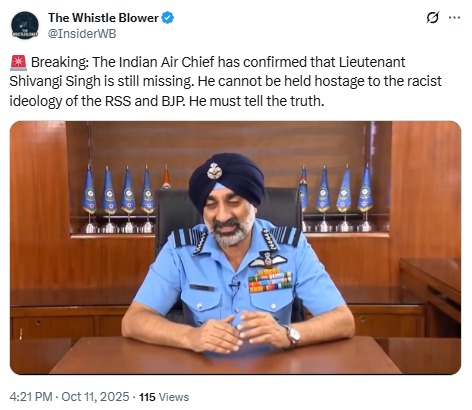Click the lapel microphone on the shirt
Screen dimensions: 472x410
click(x=234, y=286)
